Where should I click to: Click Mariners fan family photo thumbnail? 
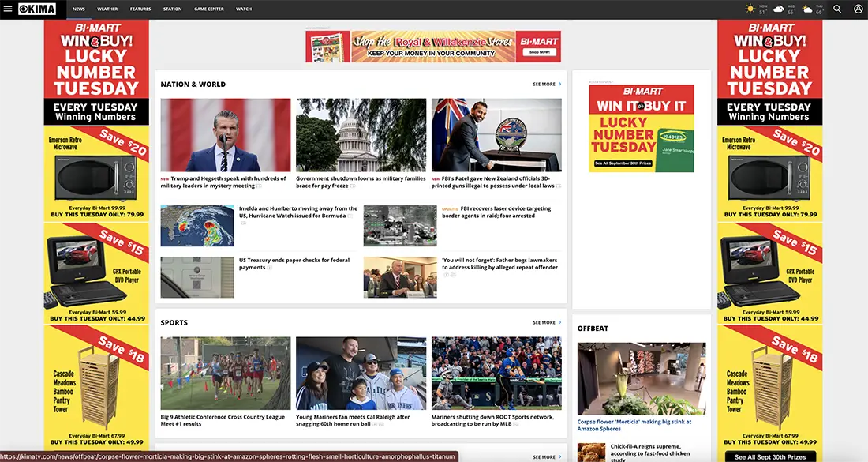click(361, 374)
